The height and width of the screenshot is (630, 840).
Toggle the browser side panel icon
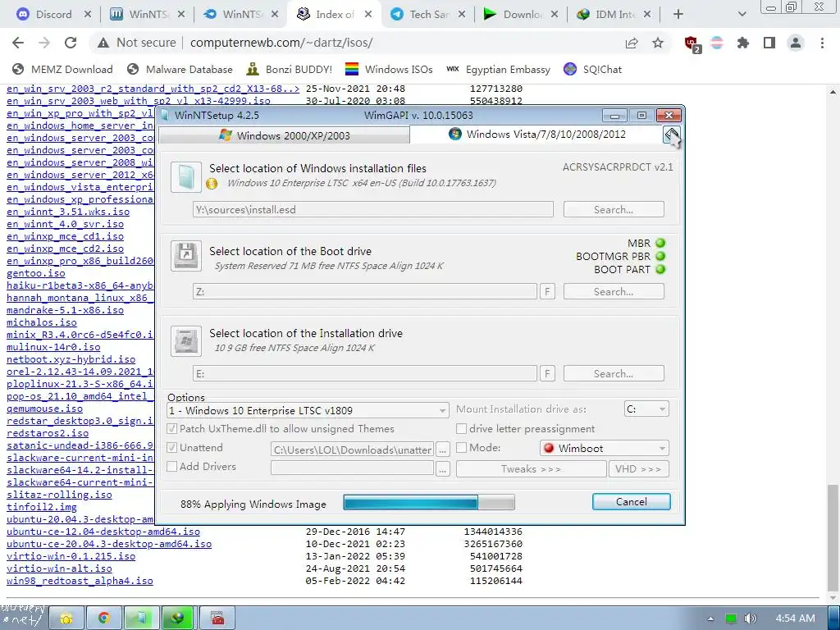[769, 43]
